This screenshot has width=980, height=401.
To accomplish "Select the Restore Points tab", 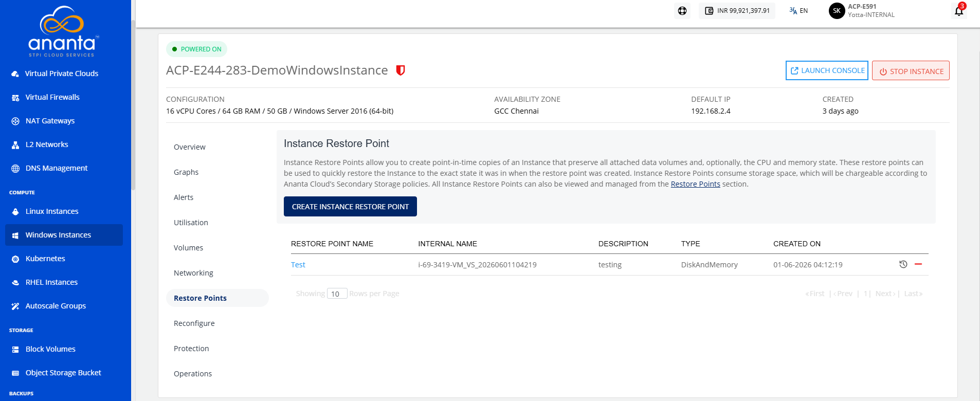I will 217,298.
